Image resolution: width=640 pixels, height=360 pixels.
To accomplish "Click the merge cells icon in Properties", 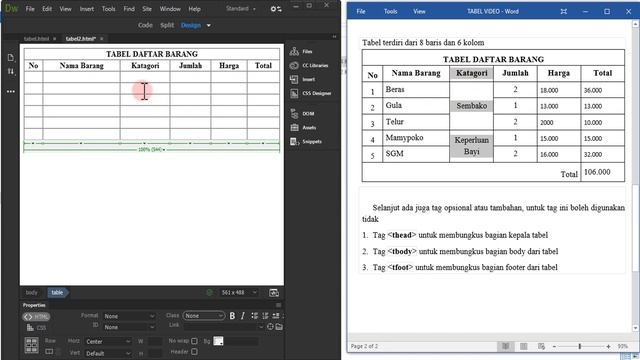I will (x=31, y=345).
